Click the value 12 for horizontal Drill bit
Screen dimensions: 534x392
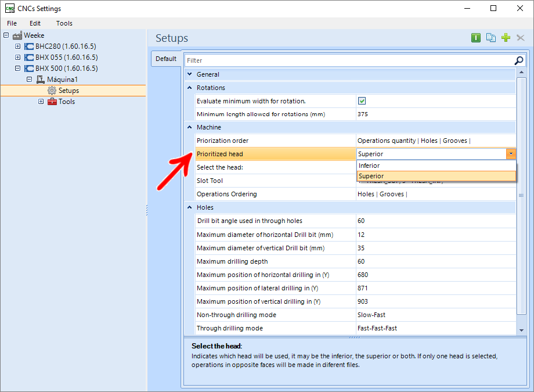(361, 235)
